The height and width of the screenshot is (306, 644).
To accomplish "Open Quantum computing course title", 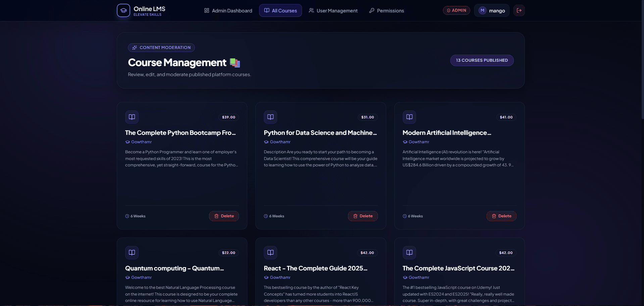I will pos(175,268).
